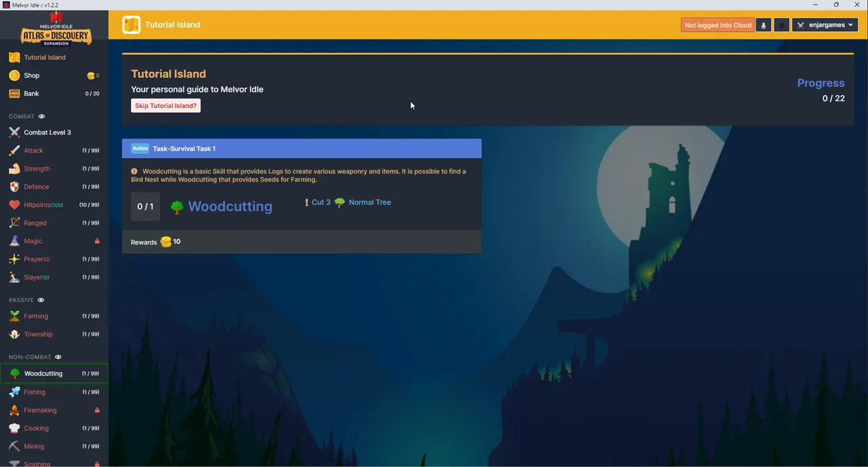Viewport: 868px width, 467px height.
Task: Click the Active badge on task
Action: click(140, 148)
